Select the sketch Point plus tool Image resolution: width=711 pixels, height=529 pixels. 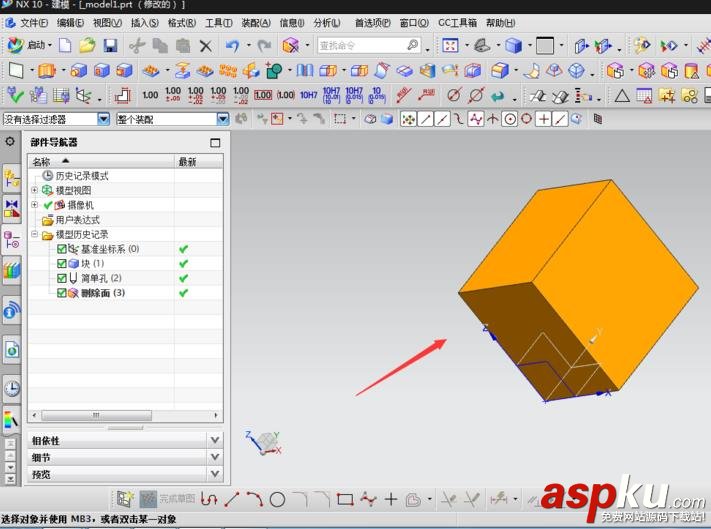pos(390,500)
